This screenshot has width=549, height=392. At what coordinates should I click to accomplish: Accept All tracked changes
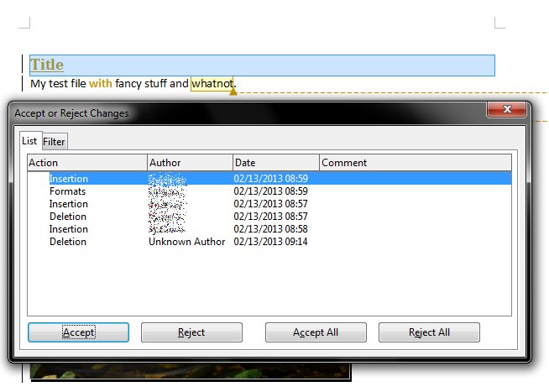click(x=316, y=332)
